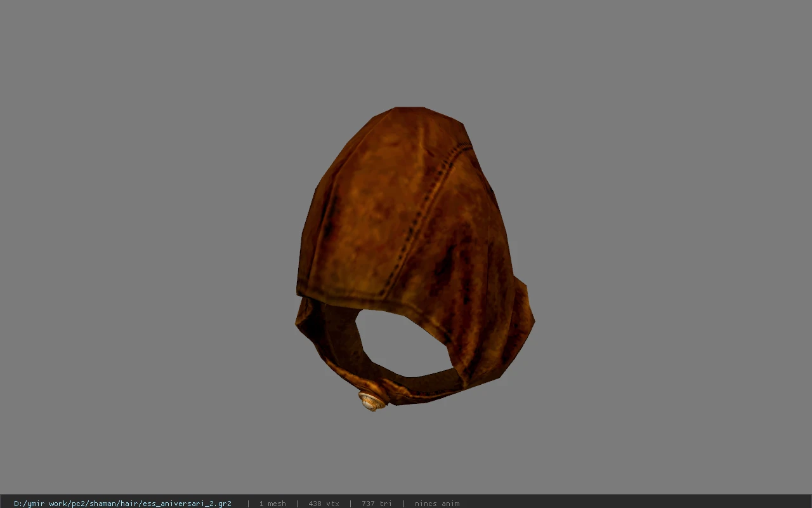This screenshot has width=812, height=508.
Task: Click the '737 tri' triangle count
Action: (377, 504)
